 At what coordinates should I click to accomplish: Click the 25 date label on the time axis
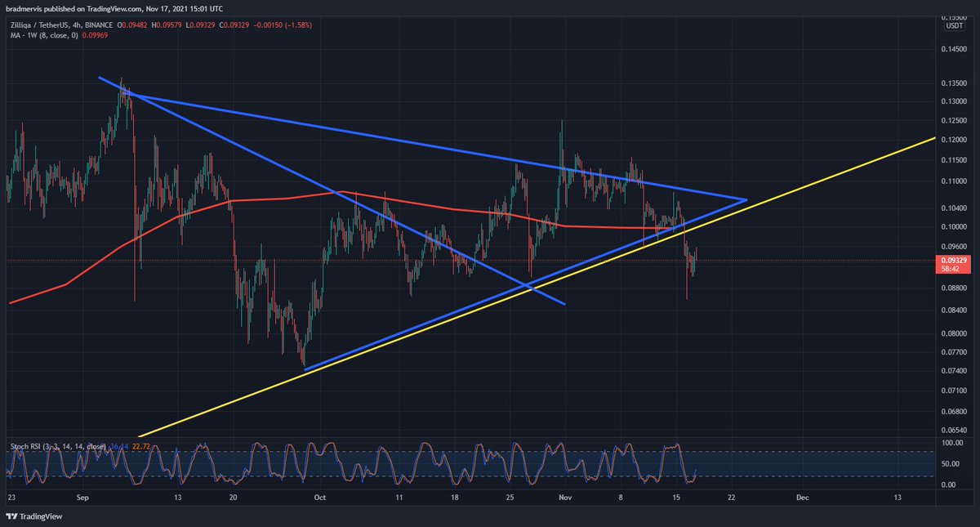[x=510, y=496]
